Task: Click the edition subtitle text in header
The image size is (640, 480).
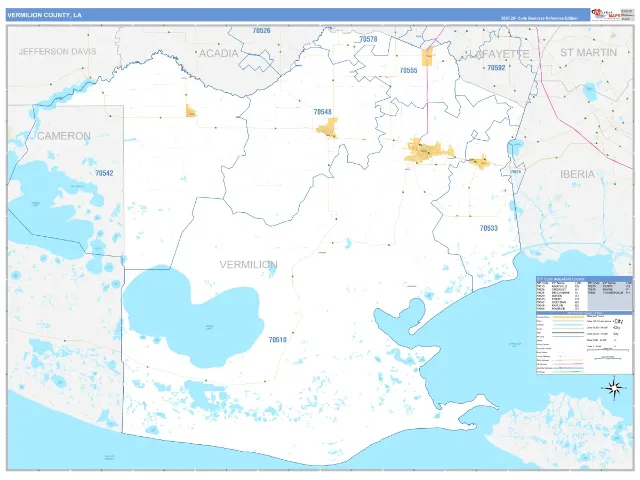Action: pyautogui.click(x=539, y=18)
